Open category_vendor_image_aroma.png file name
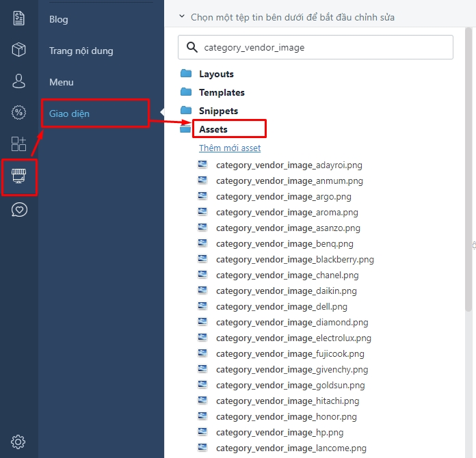This screenshot has width=476, height=458. [287, 213]
